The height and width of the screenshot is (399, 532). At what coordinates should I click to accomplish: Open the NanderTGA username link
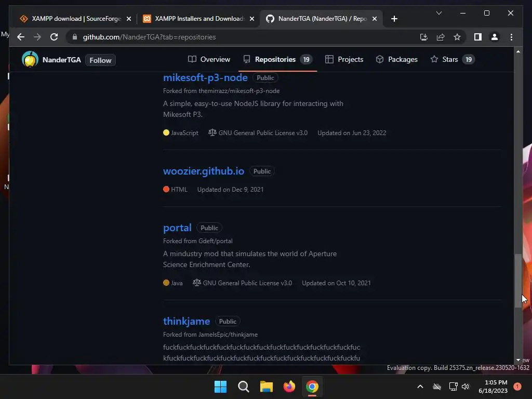tap(61, 60)
